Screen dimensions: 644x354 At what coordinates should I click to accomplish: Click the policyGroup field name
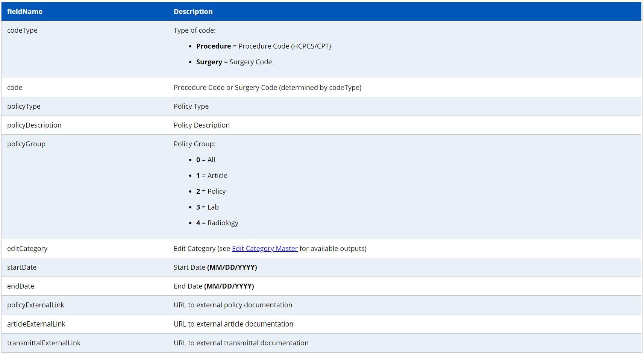pyautogui.click(x=26, y=144)
